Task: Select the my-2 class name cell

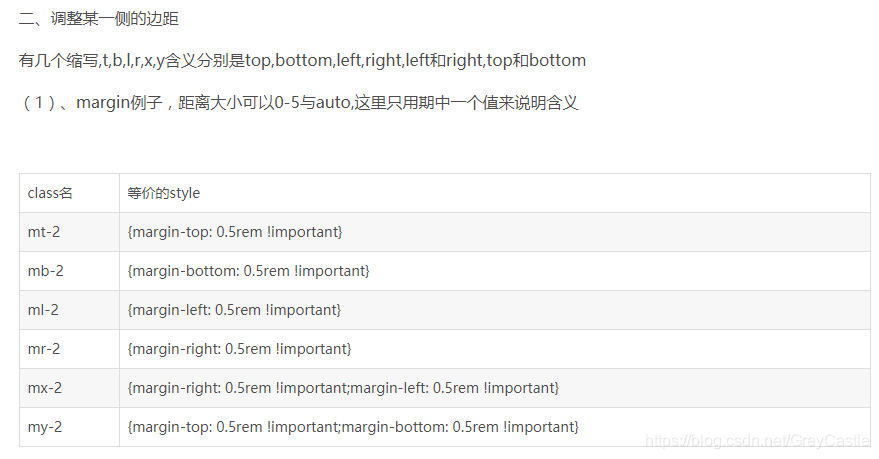Action: [70, 427]
